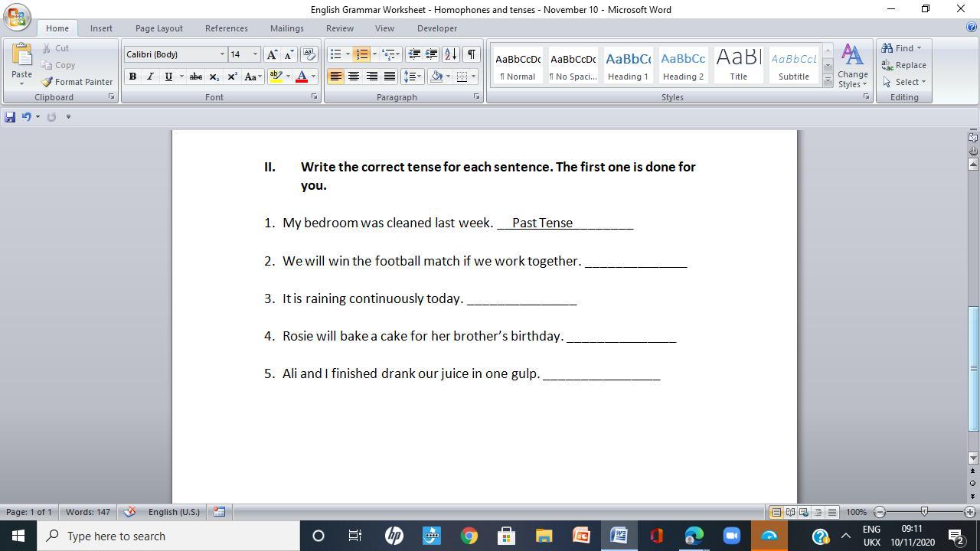The image size is (980, 551).
Task: Switch to the References tab
Action: point(227,28)
